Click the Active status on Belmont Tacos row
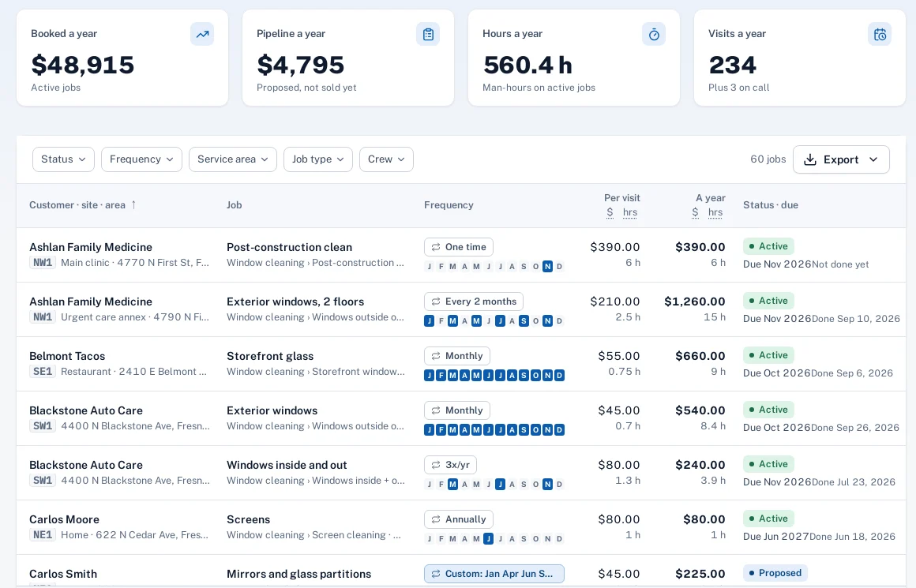916x588 pixels. point(768,355)
